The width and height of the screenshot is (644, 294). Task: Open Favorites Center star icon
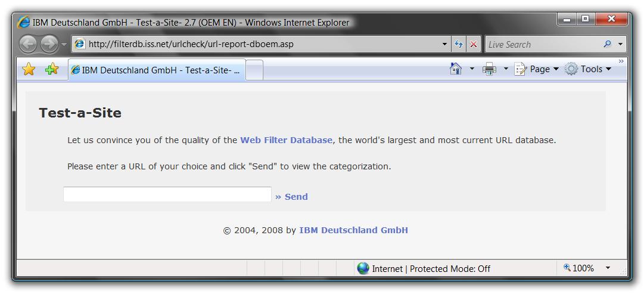click(28, 70)
